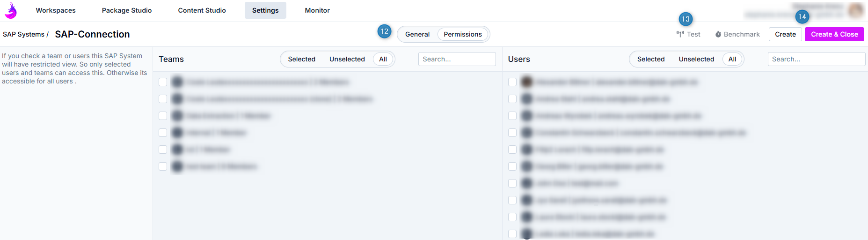The image size is (868, 240).
Task: Click the Benchmark stopwatch icon
Action: (x=718, y=34)
